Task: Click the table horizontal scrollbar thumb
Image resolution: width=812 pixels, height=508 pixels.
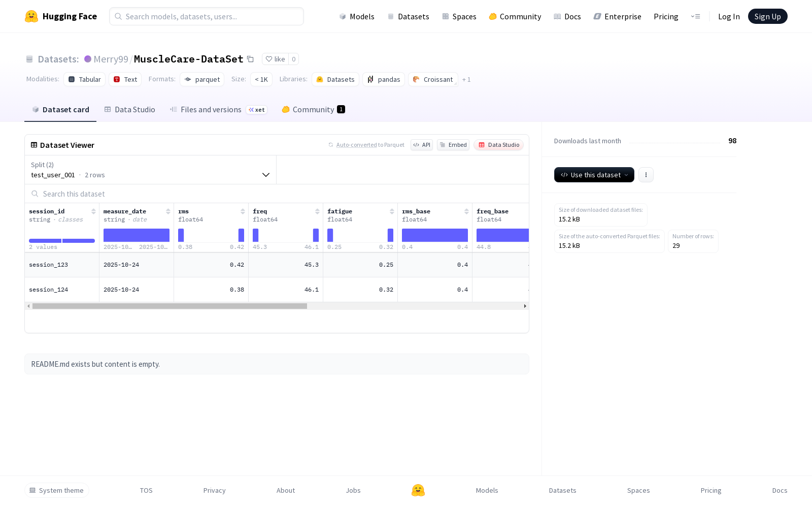Action: coord(170,306)
